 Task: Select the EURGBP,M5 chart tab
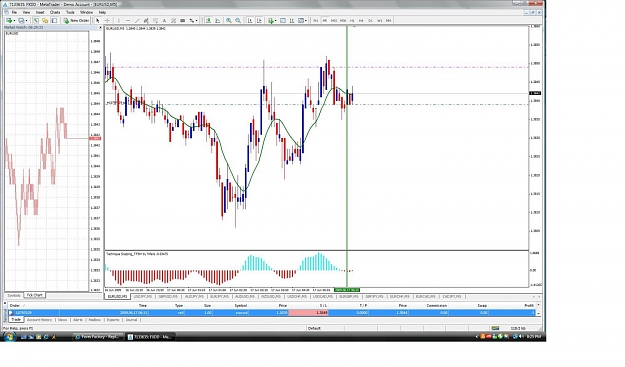click(348, 296)
